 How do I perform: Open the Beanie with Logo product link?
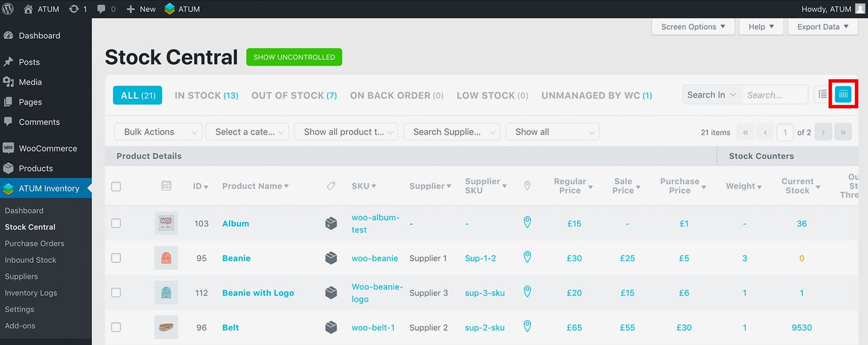click(258, 293)
